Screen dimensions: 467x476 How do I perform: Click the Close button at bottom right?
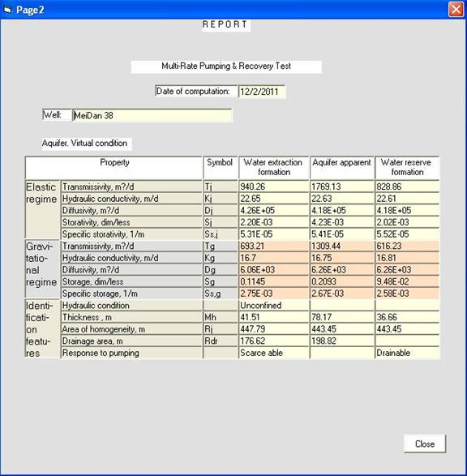point(425,444)
